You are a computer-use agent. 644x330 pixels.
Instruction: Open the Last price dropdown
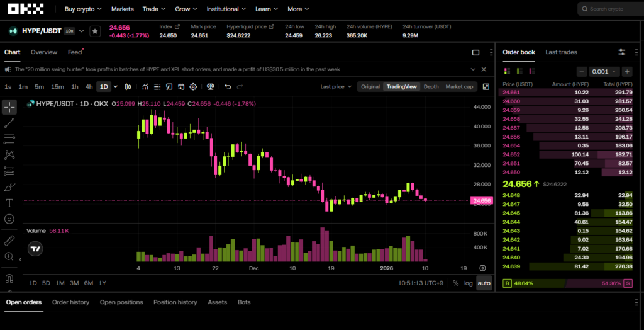click(336, 87)
